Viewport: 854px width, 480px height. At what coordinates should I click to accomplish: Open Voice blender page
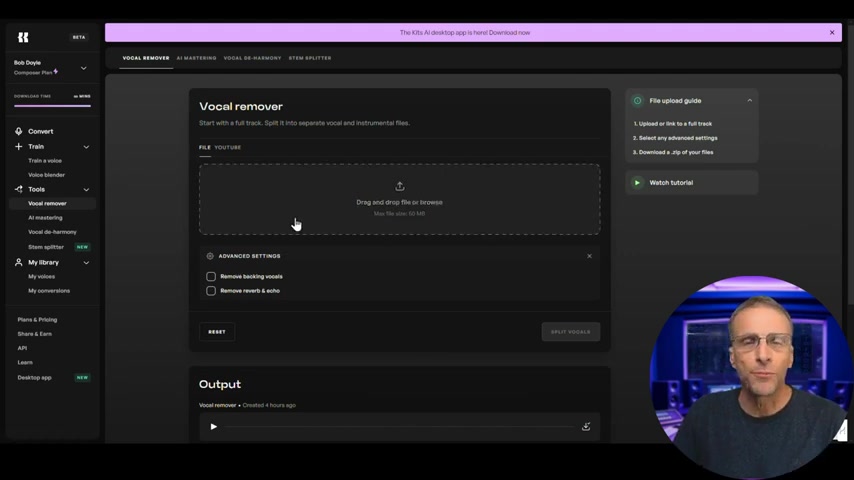click(46, 175)
